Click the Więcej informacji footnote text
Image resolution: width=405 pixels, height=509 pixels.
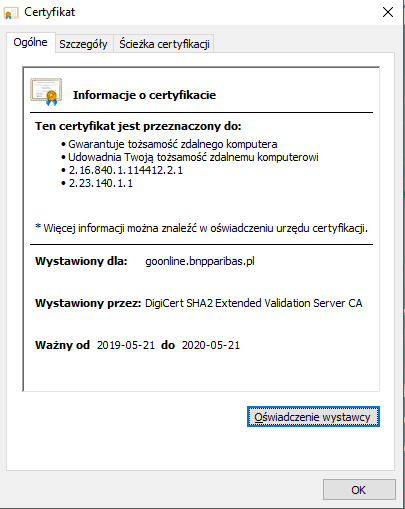click(201, 228)
